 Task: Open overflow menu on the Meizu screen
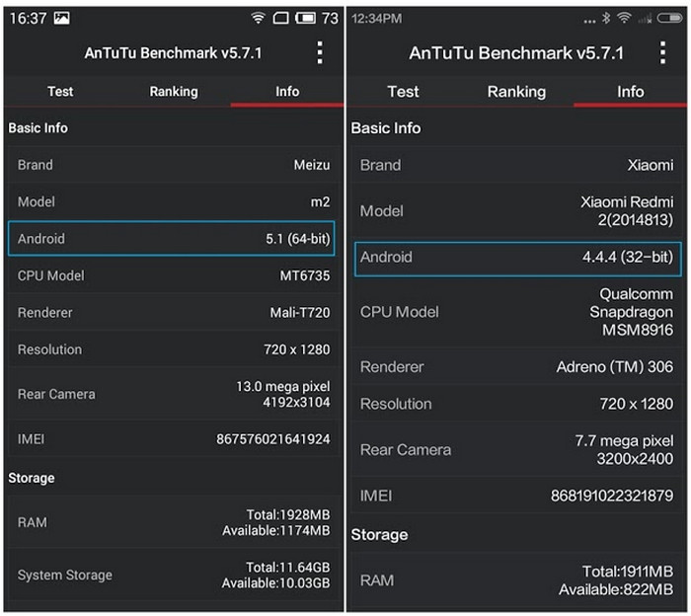coord(319,53)
